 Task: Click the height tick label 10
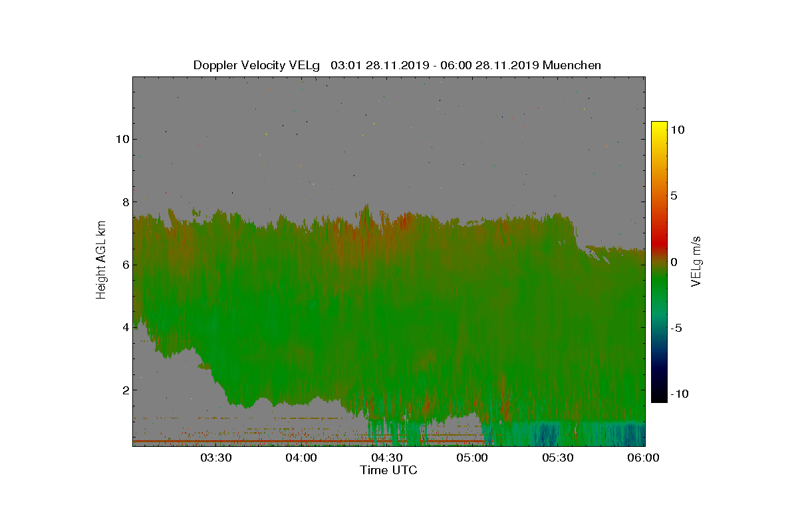[x=122, y=139]
